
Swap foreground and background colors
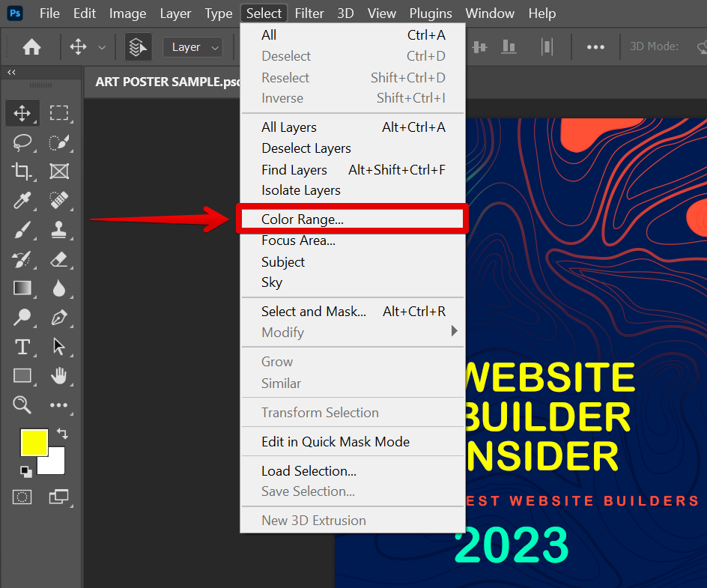click(x=62, y=433)
